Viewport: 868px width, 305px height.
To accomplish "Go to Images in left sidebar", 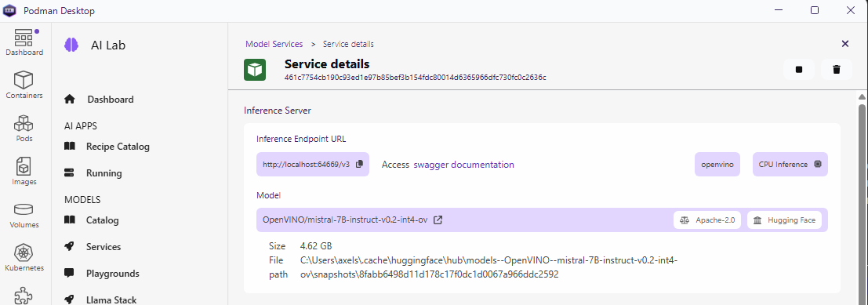I will pyautogui.click(x=24, y=170).
